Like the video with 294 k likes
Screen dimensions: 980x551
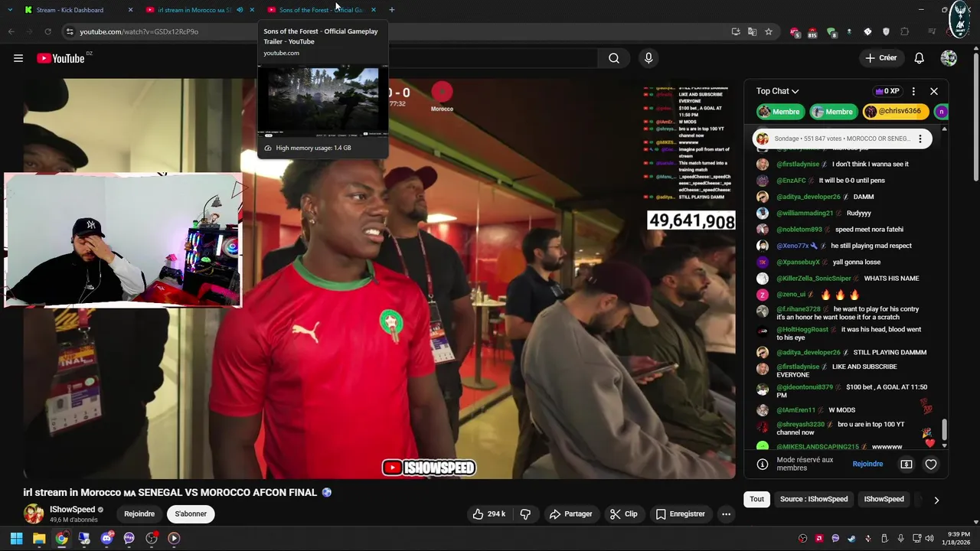pos(488,514)
